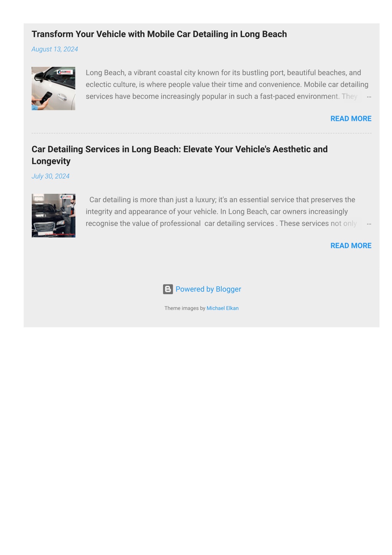The height and width of the screenshot is (555, 392).
Task: Click the snippet beginning "Long Beach, a vibrant coastal"
Action: pos(227,85)
